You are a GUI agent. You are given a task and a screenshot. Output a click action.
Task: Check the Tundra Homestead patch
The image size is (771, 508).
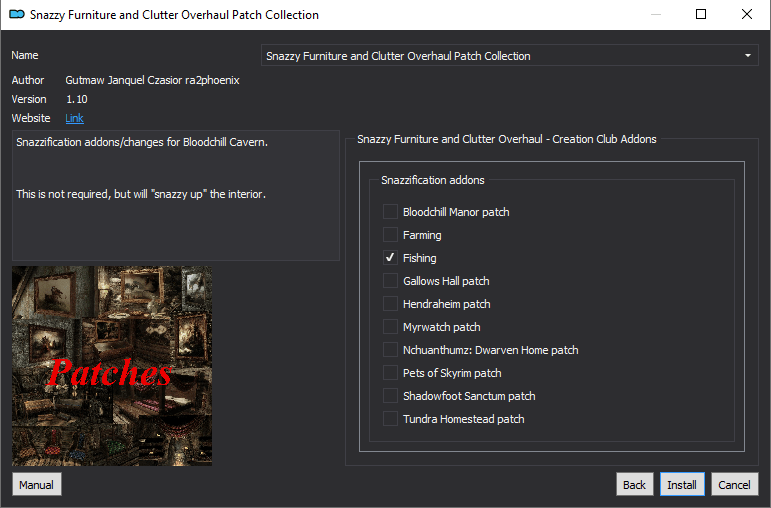tap(390, 418)
